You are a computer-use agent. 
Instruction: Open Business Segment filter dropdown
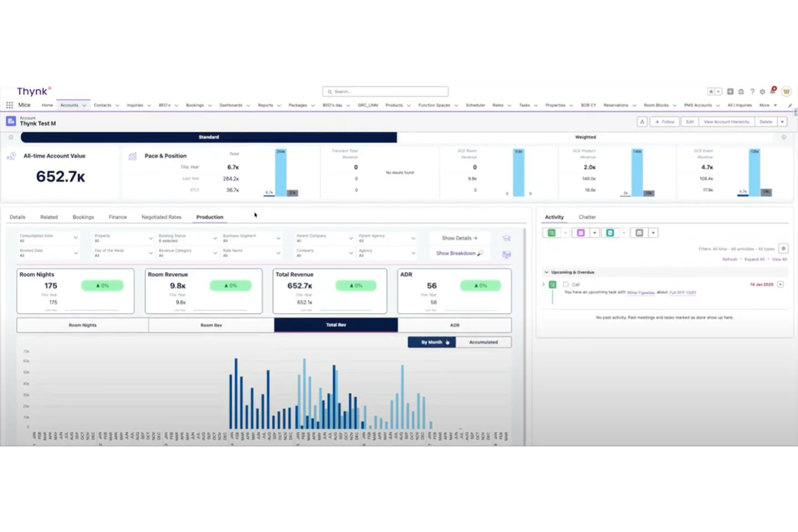[252, 238]
